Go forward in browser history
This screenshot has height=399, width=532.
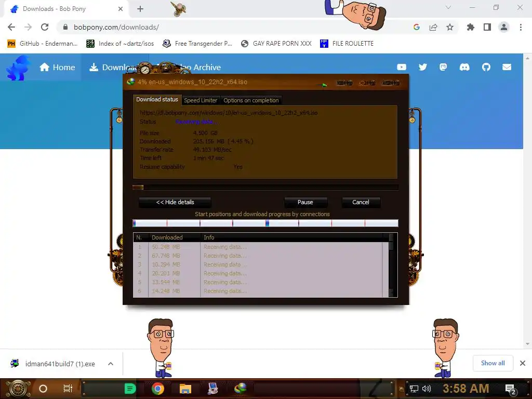click(x=28, y=27)
